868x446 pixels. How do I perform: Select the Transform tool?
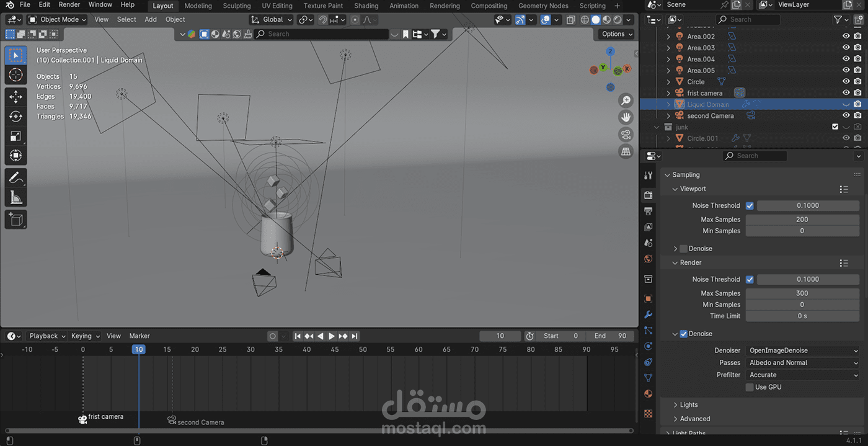(16, 156)
